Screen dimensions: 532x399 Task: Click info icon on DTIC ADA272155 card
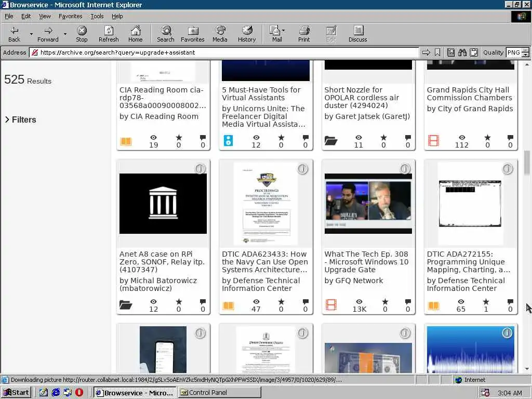point(507,169)
